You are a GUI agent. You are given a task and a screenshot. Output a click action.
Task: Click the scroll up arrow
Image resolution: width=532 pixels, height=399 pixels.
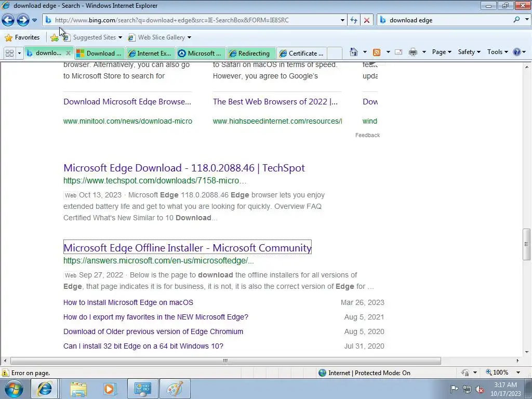(527, 67)
